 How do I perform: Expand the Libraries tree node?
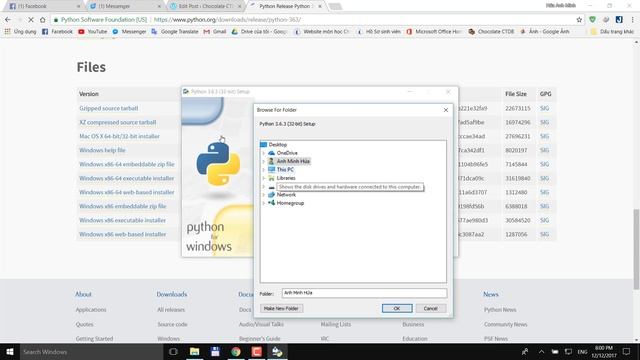264,178
